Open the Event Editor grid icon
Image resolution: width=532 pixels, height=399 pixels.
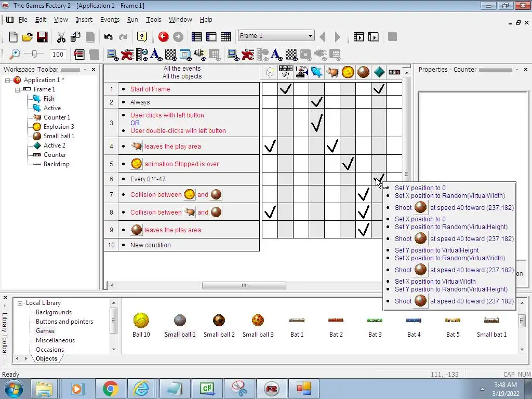point(225,37)
